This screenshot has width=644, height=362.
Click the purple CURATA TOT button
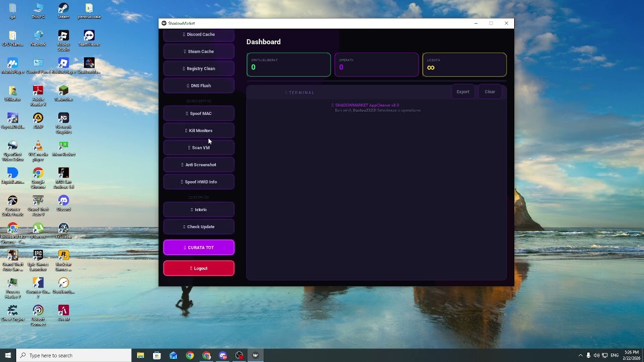tap(199, 247)
